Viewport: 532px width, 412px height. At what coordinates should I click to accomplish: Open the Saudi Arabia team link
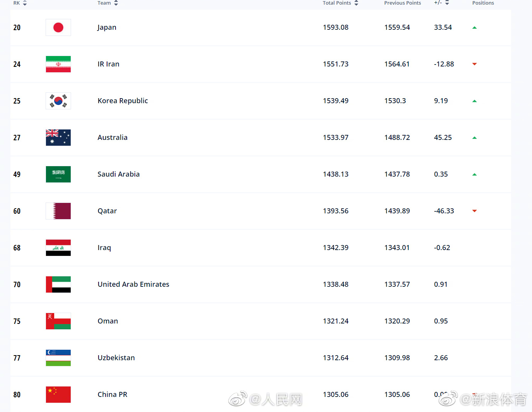[x=119, y=174]
